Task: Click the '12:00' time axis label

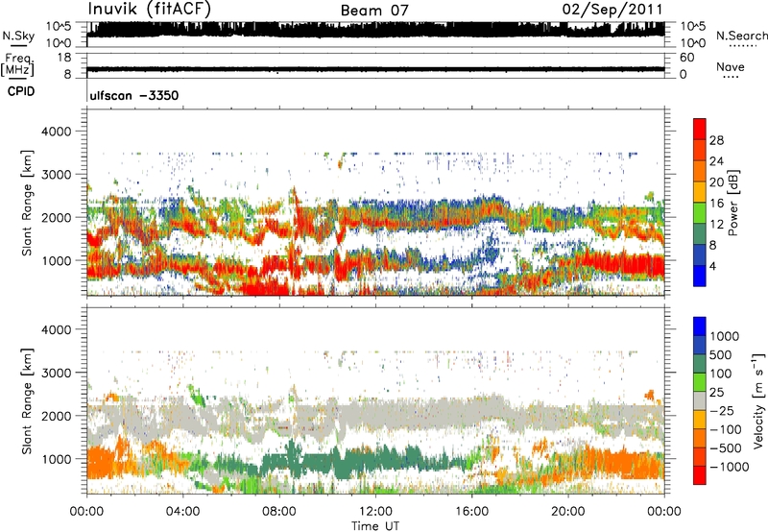Action: [375, 512]
